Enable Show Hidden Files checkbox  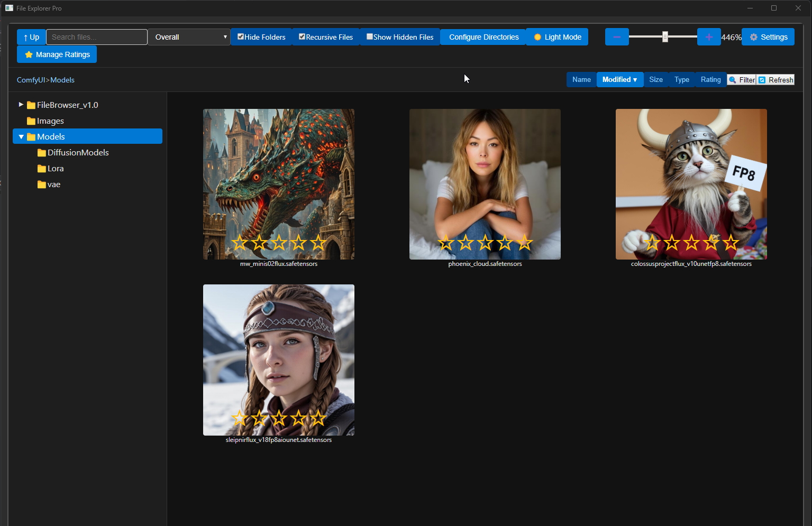click(x=370, y=36)
